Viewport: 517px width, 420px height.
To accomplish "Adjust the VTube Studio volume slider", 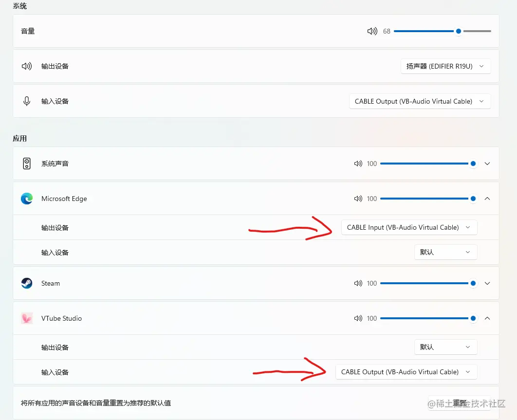I will point(428,318).
